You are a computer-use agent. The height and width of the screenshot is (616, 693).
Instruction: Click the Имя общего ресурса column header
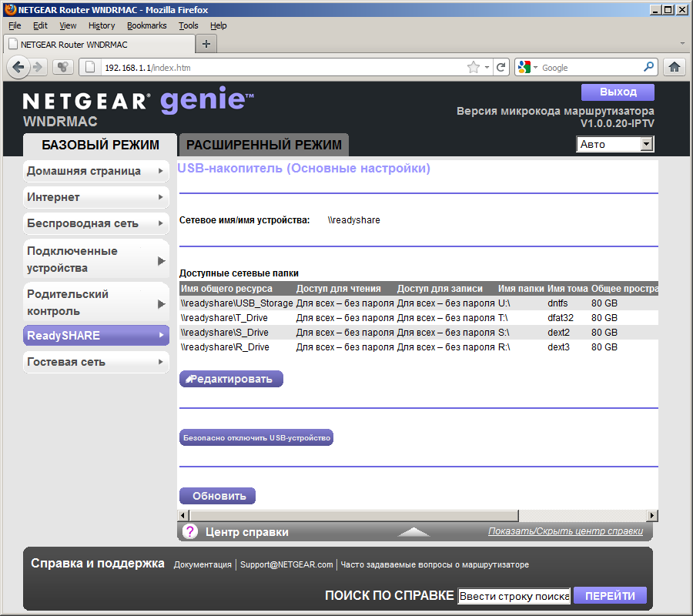coord(226,289)
